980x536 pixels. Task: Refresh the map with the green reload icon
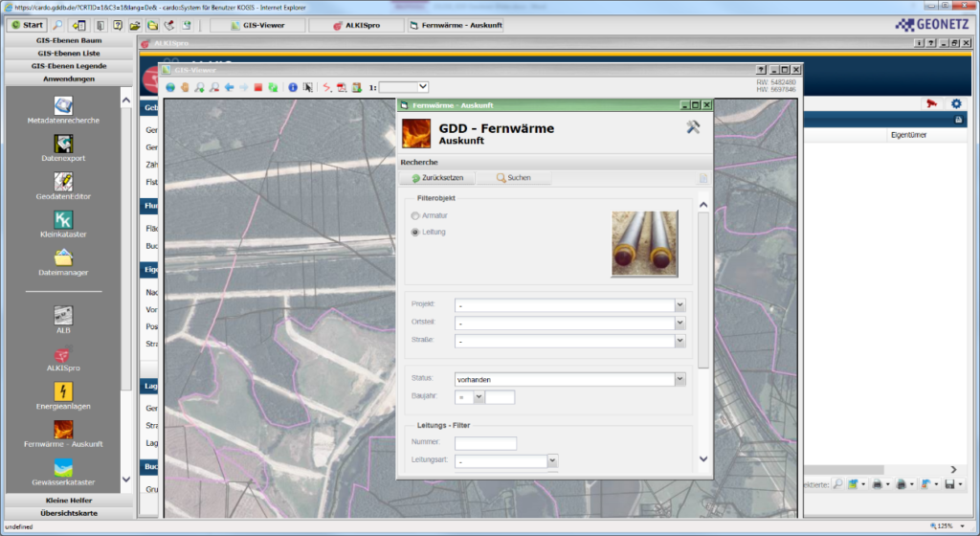point(273,87)
